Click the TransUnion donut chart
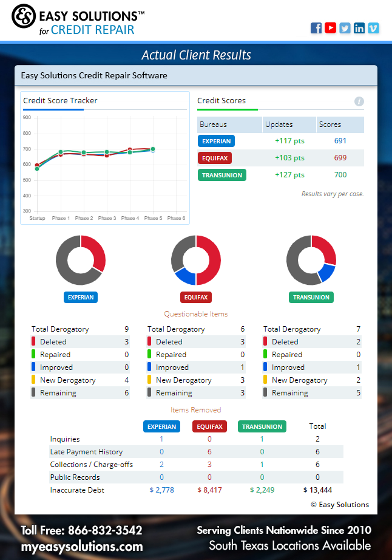Screen dimensions: 392x560 pos(311,260)
